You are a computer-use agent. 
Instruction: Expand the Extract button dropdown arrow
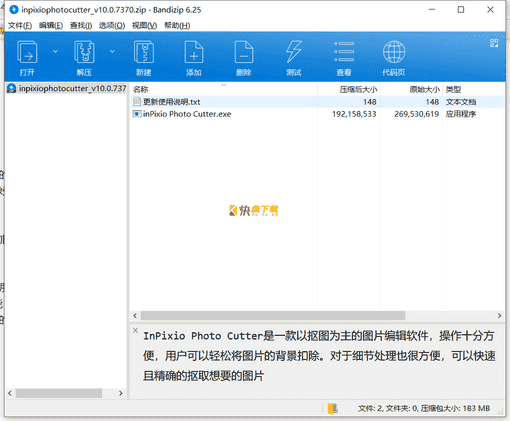[112, 52]
